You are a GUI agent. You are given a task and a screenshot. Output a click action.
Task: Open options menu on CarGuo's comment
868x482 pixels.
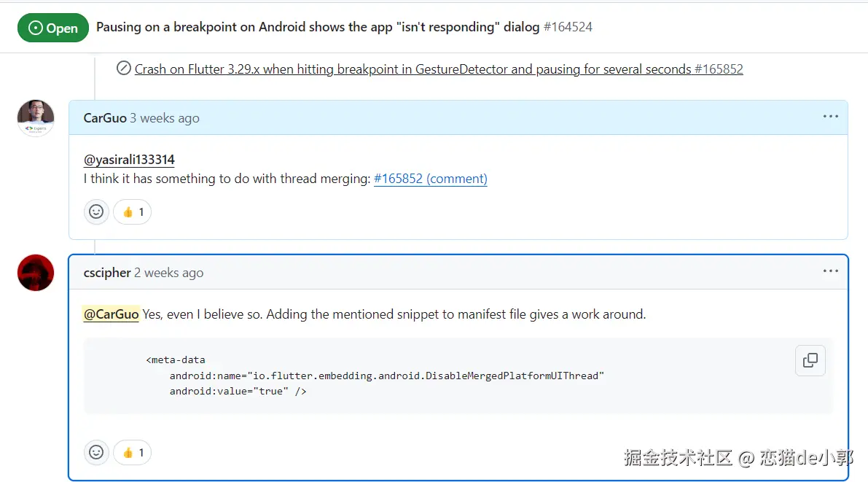click(830, 117)
